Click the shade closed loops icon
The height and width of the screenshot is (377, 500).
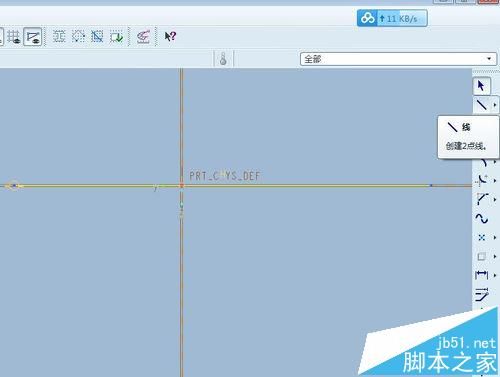(x=59, y=36)
